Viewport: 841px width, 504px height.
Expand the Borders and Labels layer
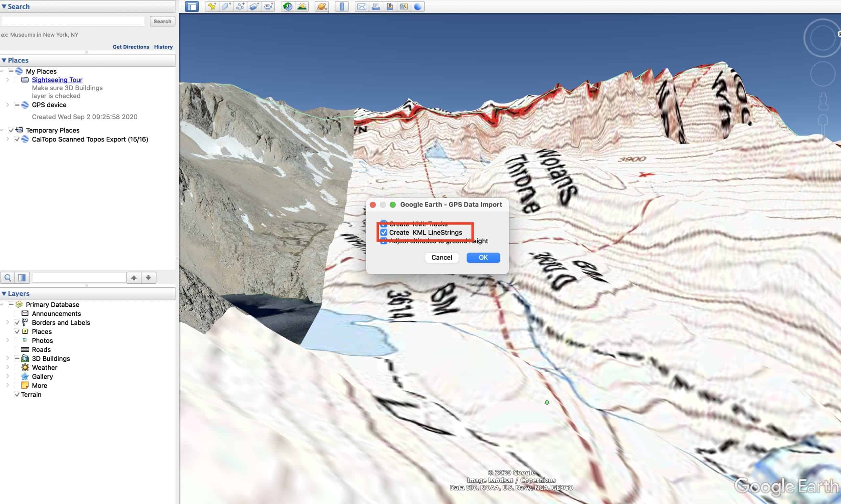8,322
